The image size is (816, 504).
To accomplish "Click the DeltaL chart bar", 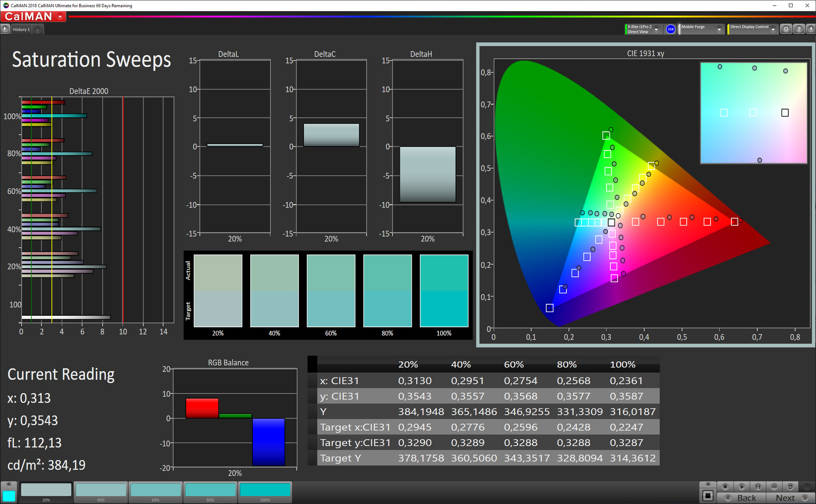I will tap(235, 145).
